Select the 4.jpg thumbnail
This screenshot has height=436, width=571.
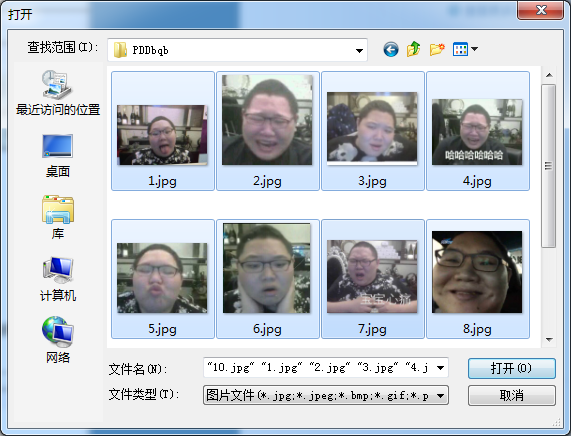click(477, 131)
